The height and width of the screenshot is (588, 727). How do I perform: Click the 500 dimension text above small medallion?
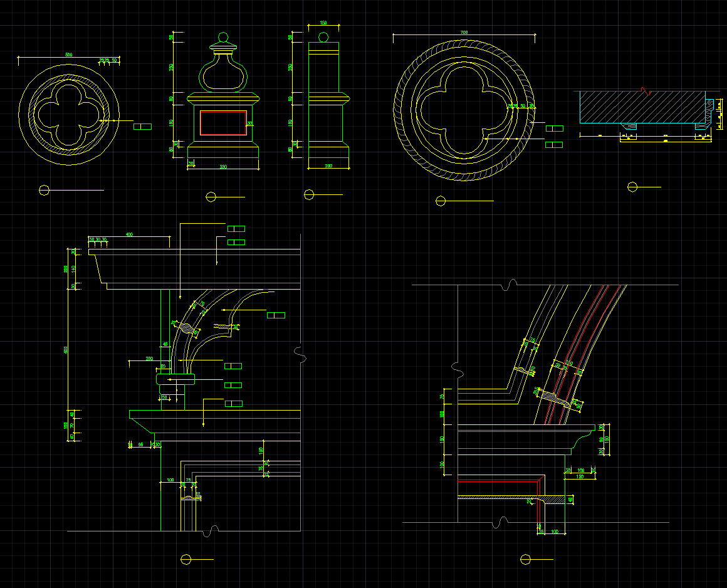pos(68,55)
